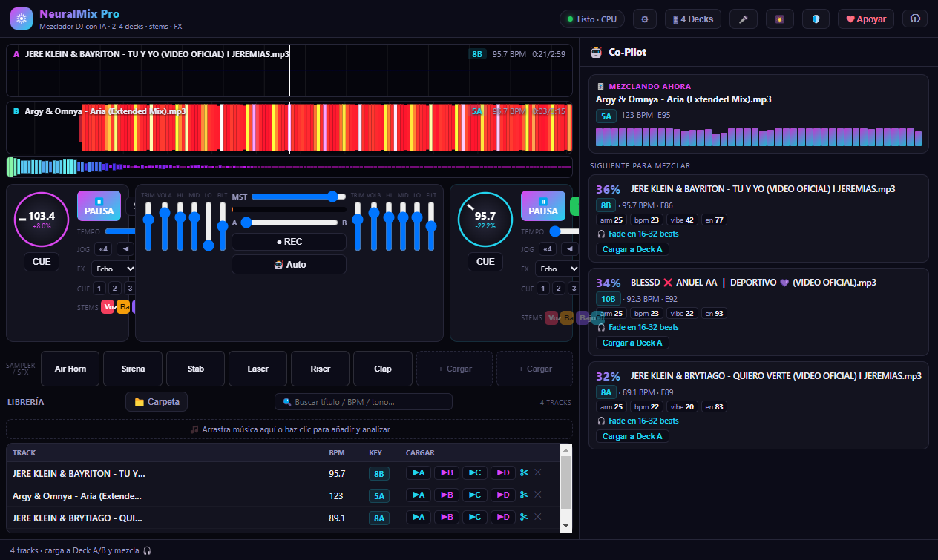Select cue point 1 on deck B
Image resolution: width=938 pixels, height=560 pixels.
pos(544,289)
